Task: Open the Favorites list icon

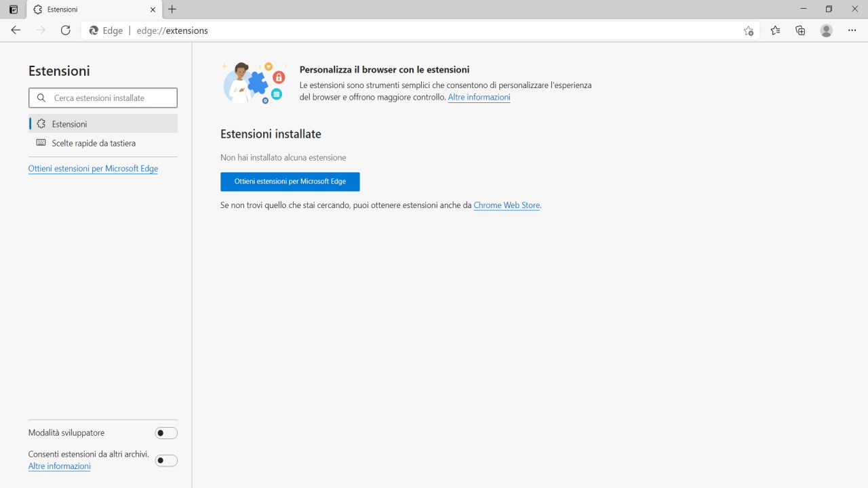Action: tap(775, 30)
